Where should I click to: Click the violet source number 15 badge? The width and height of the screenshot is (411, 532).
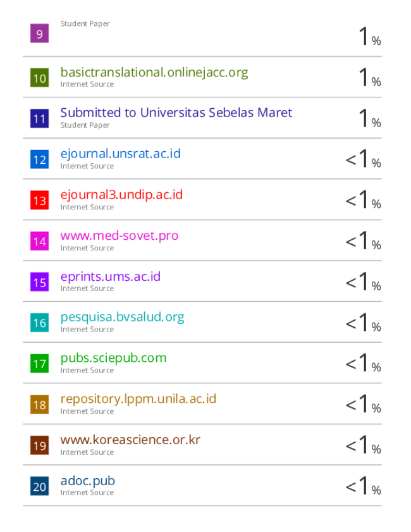[x=39, y=281]
